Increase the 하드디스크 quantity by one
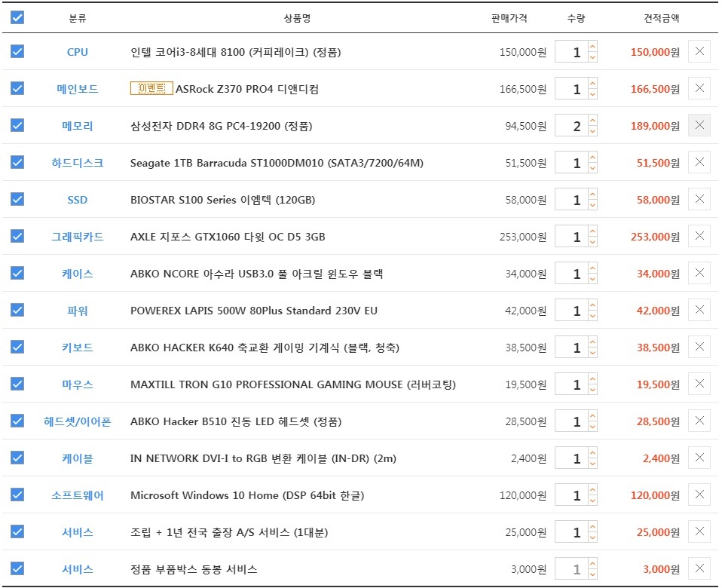Image resolution: width=722 pixels, height=588 pixels. pyautogui.click(x=592, y=157)
